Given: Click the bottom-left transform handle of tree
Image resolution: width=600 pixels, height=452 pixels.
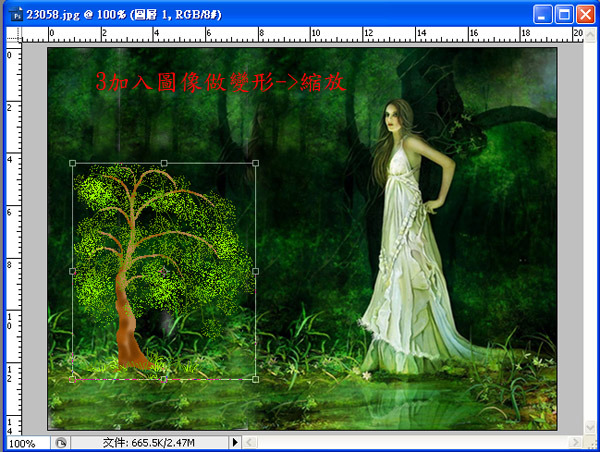Looking at the screenshot, I should click(x=72, y=379).
